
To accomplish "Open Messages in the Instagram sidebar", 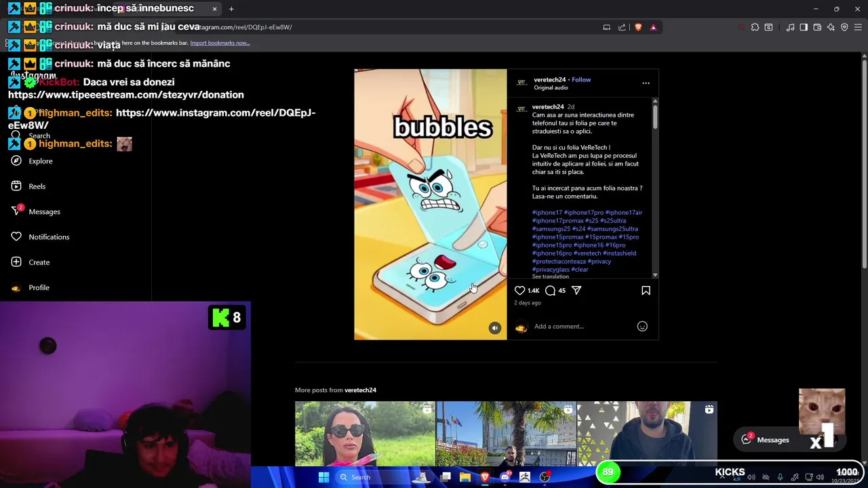I will [x=44, y=211].
